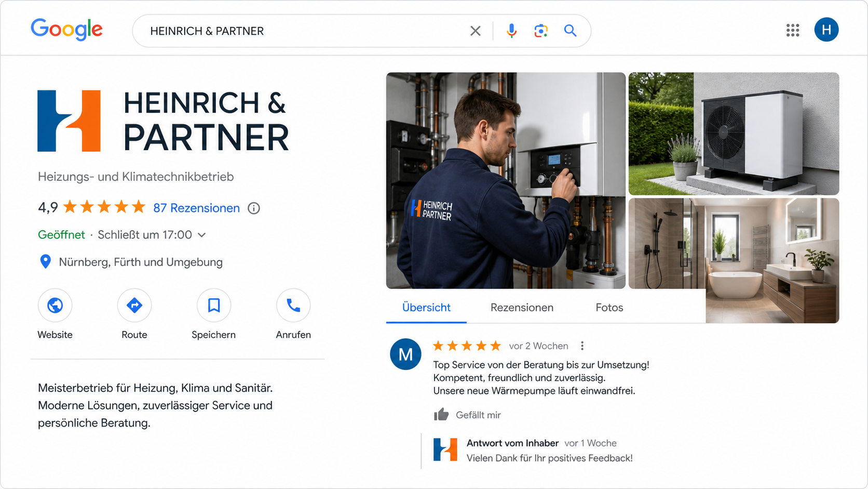Clear the search field with X
Screen dimensions: 868x489
click(x=475, y=31)
